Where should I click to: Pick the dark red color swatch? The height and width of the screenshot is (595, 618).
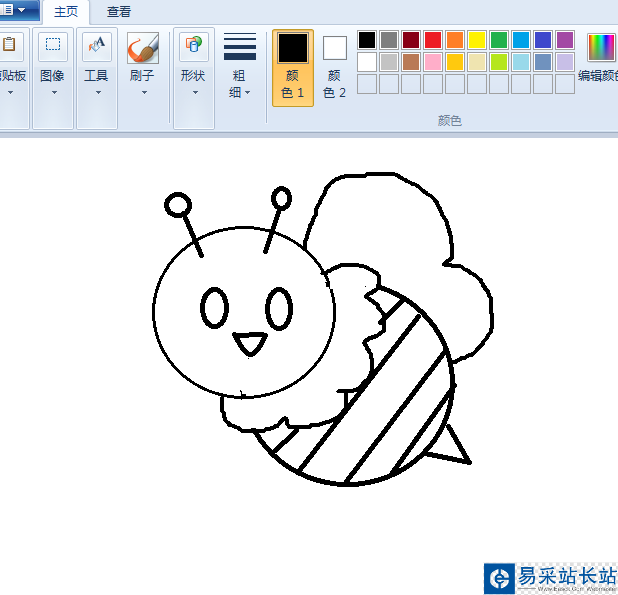coord(411,40)
